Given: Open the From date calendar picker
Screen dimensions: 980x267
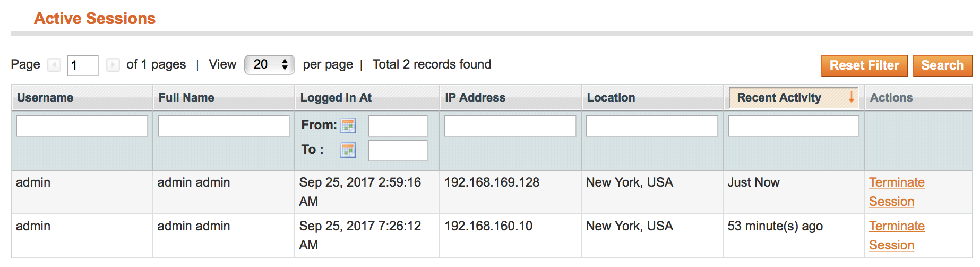Looking at the screenshot, I should [x=348, y=126].
